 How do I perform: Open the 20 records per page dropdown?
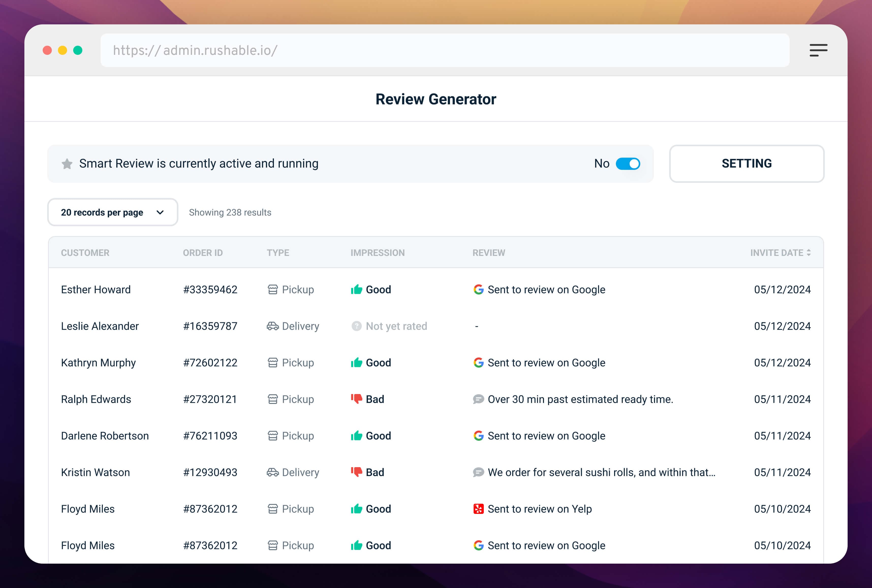113,212
